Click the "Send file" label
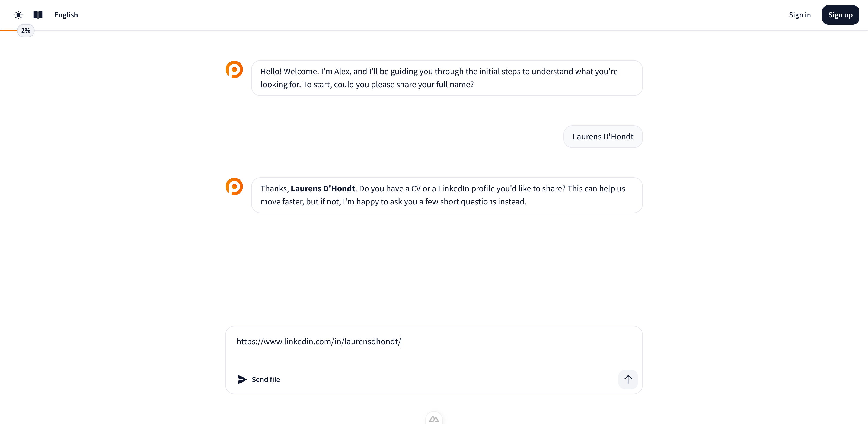 point(266,380)
